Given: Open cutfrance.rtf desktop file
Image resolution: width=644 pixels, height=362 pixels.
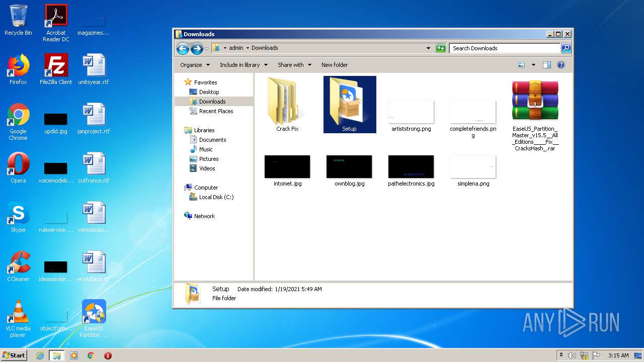Looking at the screenshot, I should pyautogui.click(x=94, y=168).
